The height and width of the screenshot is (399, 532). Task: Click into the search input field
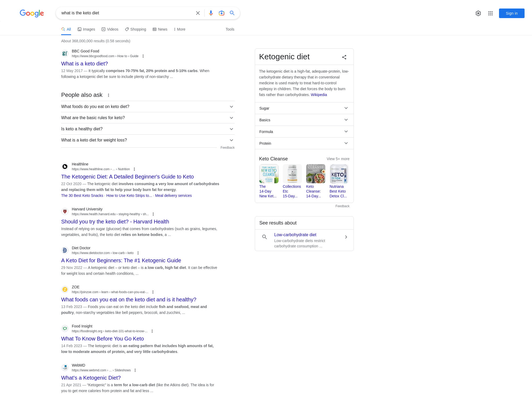click(x=126, y=13)
